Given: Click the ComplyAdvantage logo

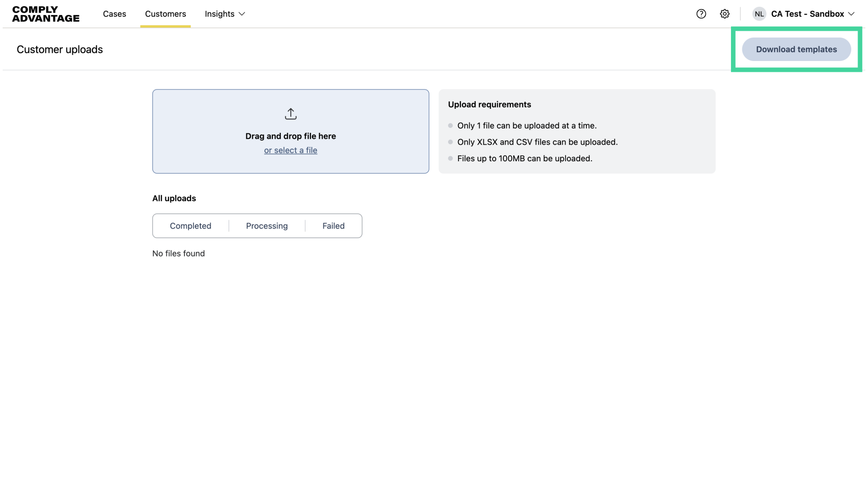Looking at the screenshot, I should (x=45, y=14).
